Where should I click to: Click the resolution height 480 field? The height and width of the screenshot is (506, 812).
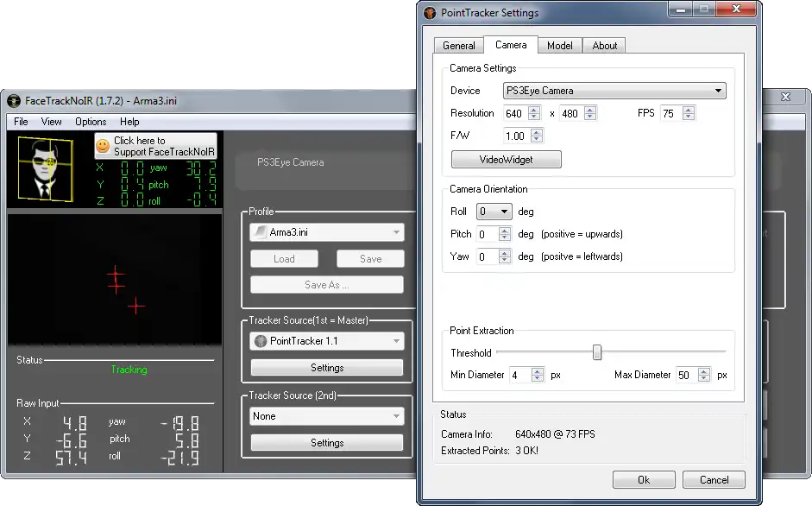(x=572, y=113)
